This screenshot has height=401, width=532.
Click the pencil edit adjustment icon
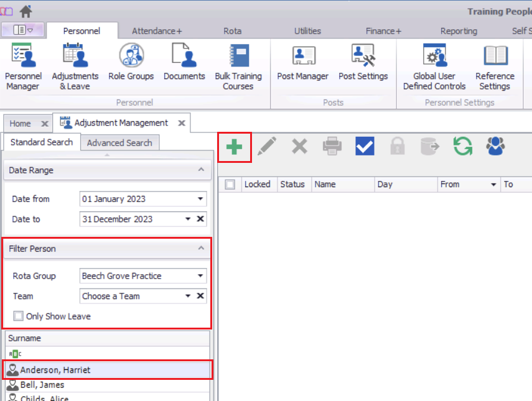click(x=267, y=147)
